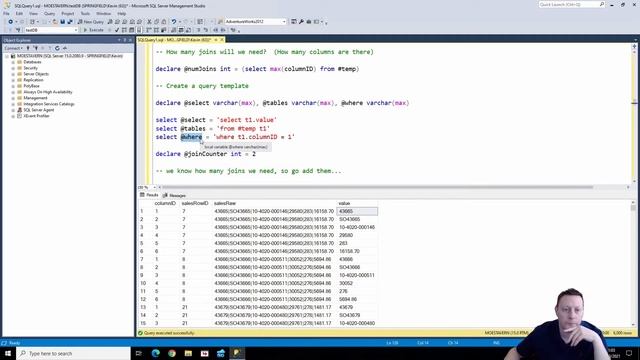Expand the Integration Services Catalogs node
This screenshot has width=640, height=360.
(13, 104)
